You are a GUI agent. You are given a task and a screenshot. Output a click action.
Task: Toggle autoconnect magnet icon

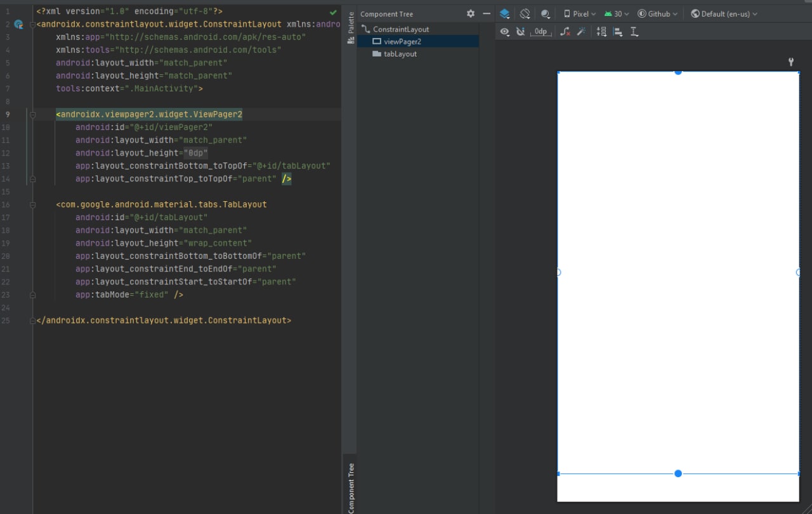521,32
